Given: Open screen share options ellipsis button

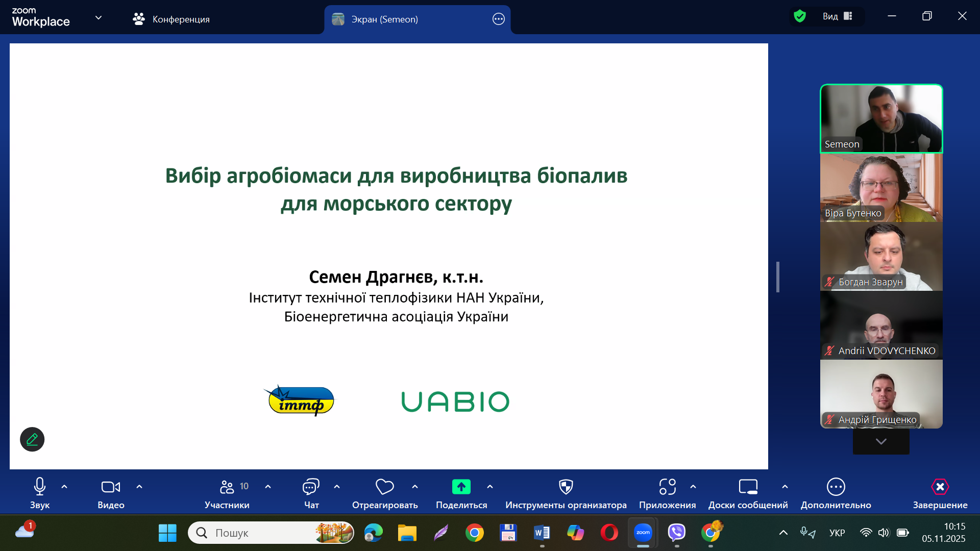Looking at the screenshot, I should tap(498, 19).
